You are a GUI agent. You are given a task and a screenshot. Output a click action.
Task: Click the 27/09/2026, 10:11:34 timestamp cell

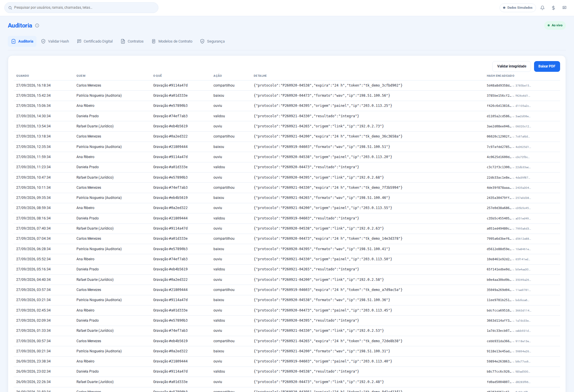[33, 188]
